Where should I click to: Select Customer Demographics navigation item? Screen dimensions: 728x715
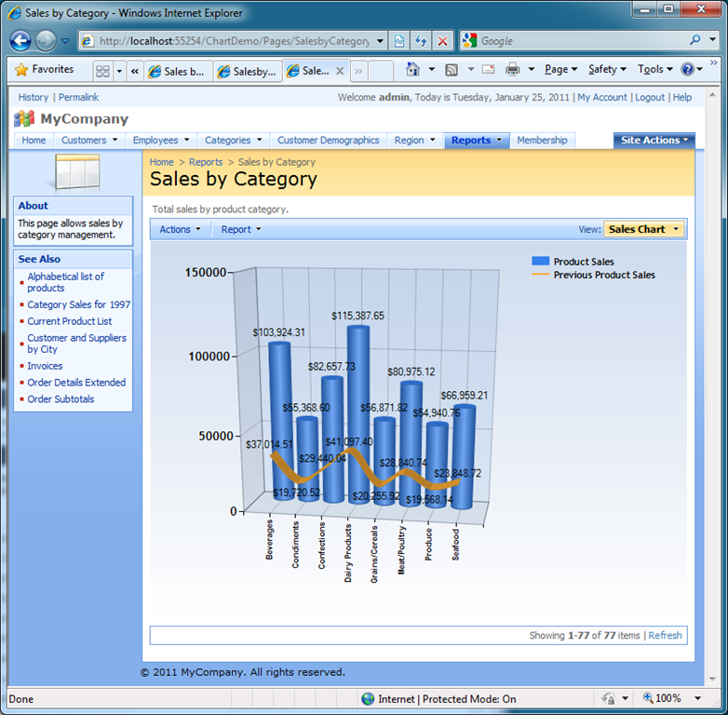point(329,141)
